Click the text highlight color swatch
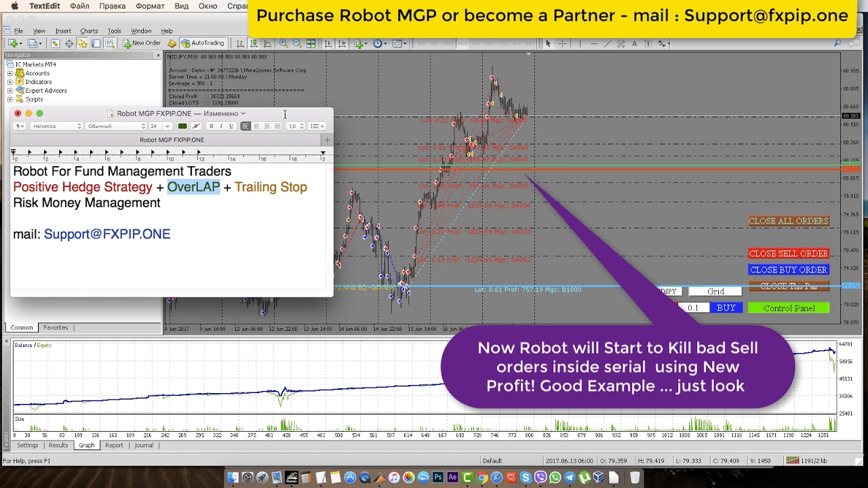Image resolution: width=868 pixels, height=488 pixels. [196, 126]
